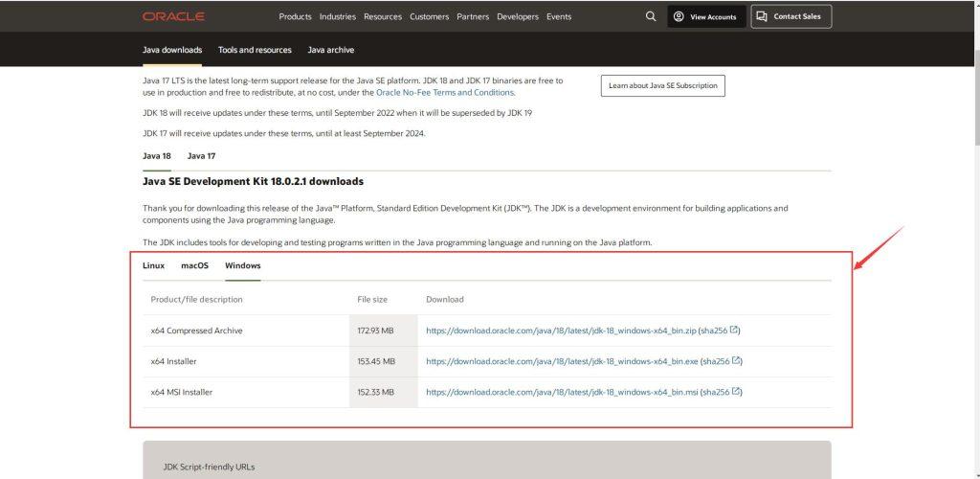Viewport: 980px width, 479px height.
Task: Download jdk-18_windows-x64_bin.msi link
Action: point(562,393)
